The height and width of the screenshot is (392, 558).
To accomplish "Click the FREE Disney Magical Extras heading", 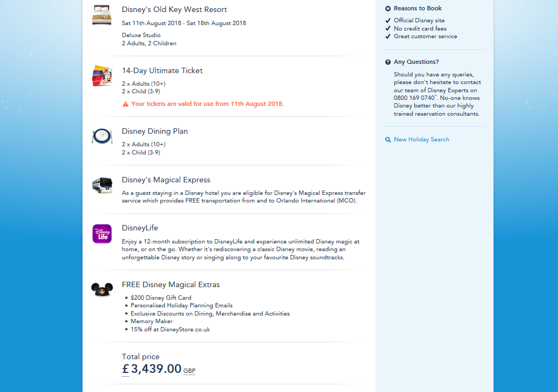I will point(171,284).
